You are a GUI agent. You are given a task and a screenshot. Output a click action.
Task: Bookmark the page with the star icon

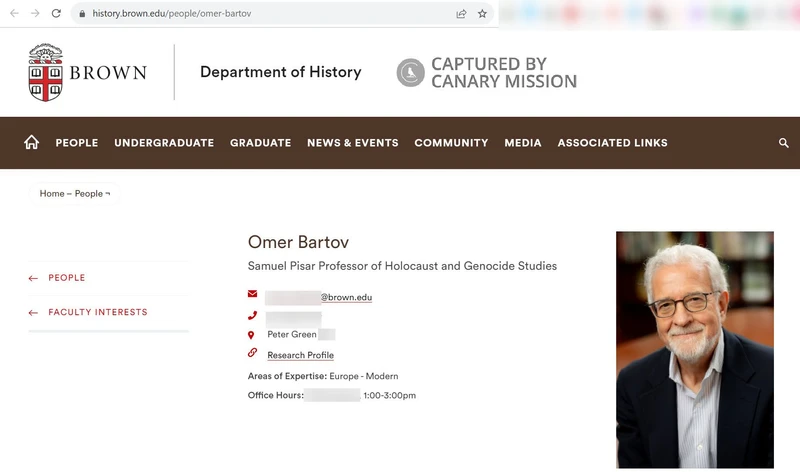(482, 14)
